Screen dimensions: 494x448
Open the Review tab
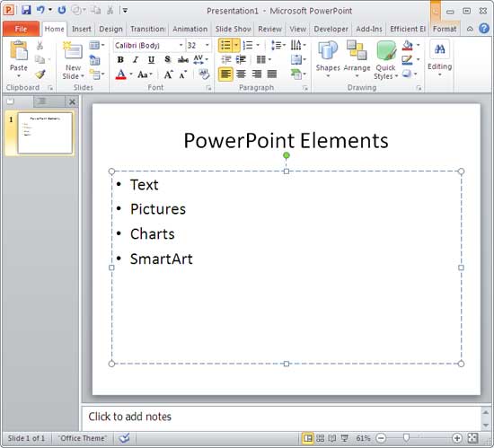(x=269, y=29)
